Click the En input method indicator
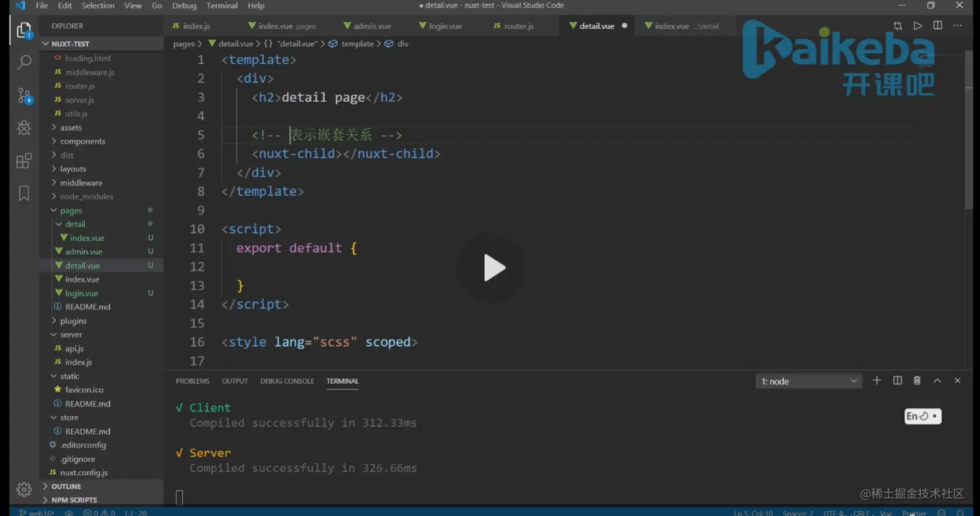980x516 pixels. pos(923,416)
